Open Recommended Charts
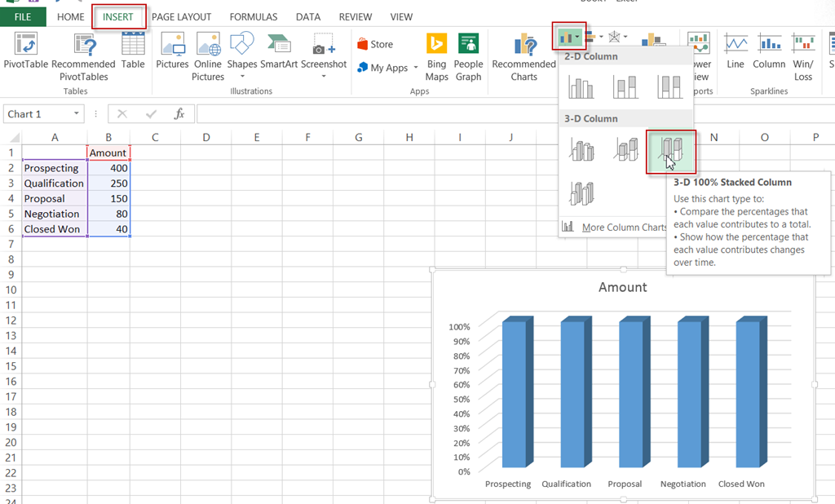Image resolution: width=835 pixels, height=504 pixels. click(524, 57)
